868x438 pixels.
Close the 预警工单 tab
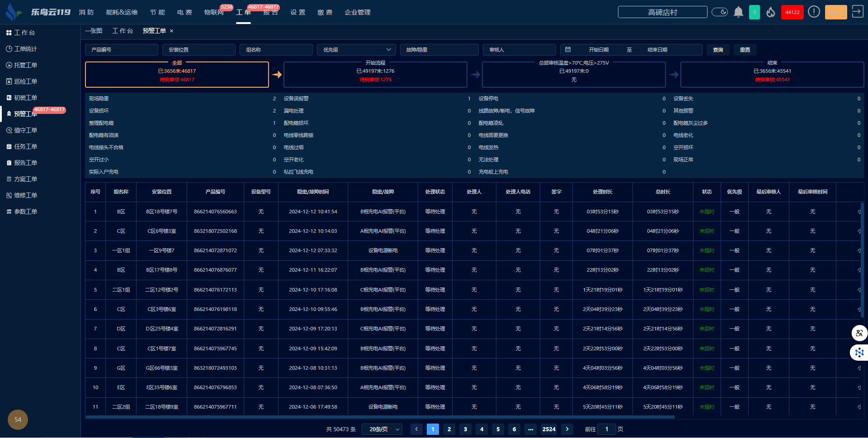click(172, 31)
